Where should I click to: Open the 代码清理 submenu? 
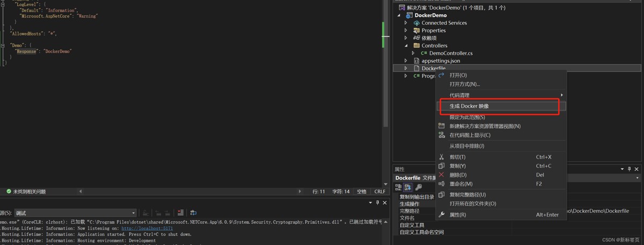tap(502, 95)
